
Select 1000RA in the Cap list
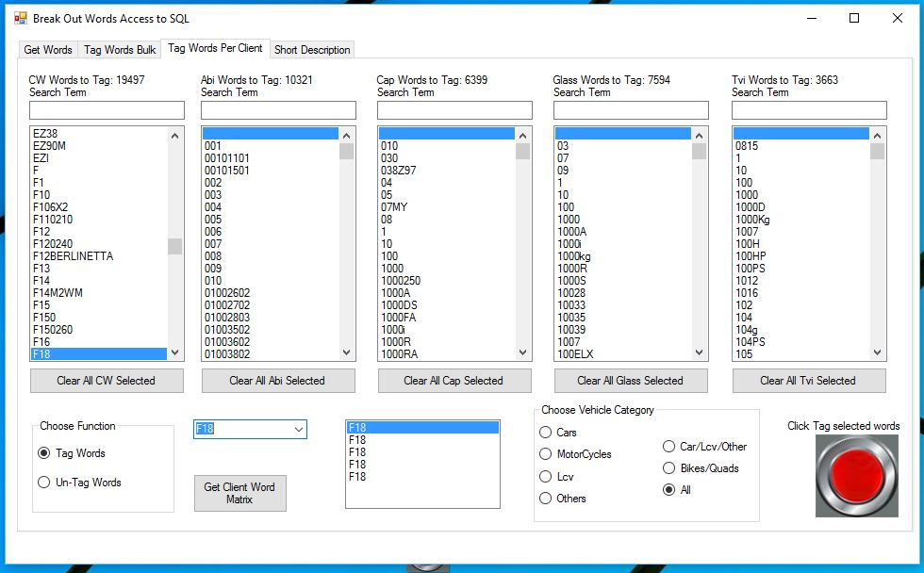coord(447,354)
